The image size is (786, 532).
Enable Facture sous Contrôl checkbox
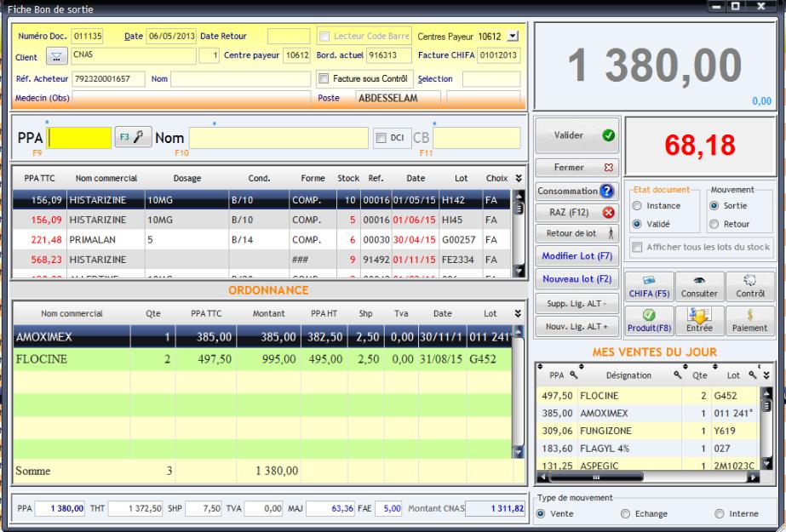[323, 78]
